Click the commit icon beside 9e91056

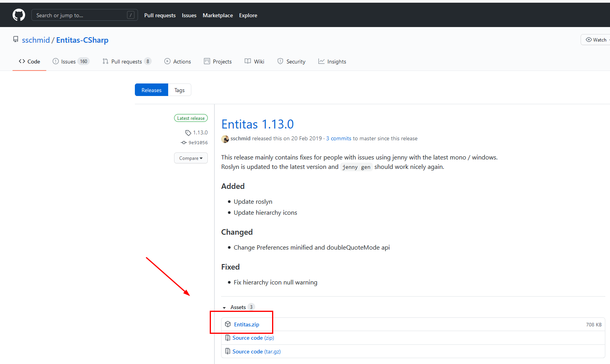point(184,142)
